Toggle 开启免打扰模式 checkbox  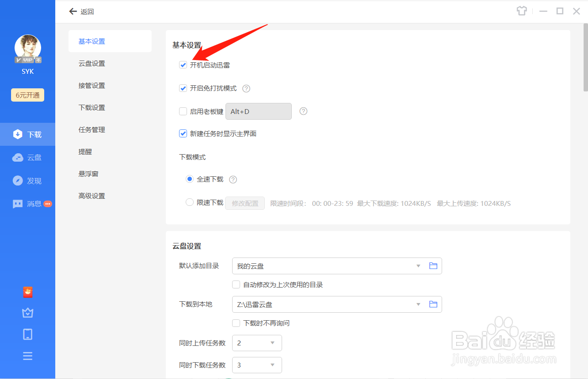point(183,88)
